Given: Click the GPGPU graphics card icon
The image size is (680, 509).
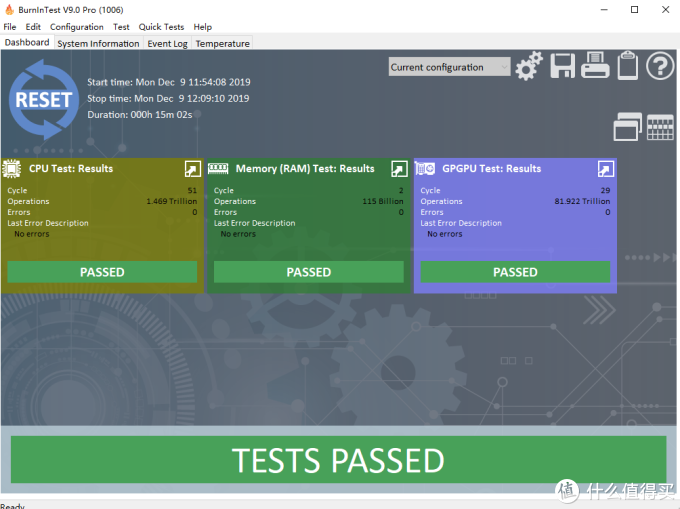Looking at the screenshot, I should [425, 169].
